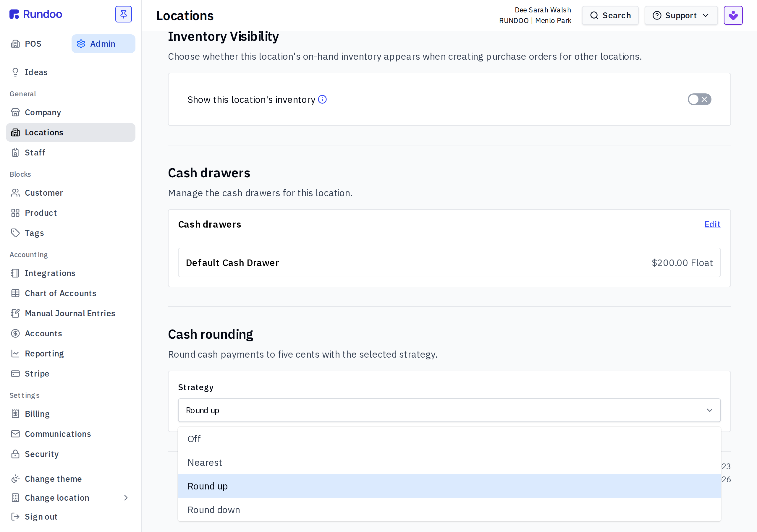Click the Inventory Visibility heading
This screenshot has height=532, width=757.
tap(223, 36)
